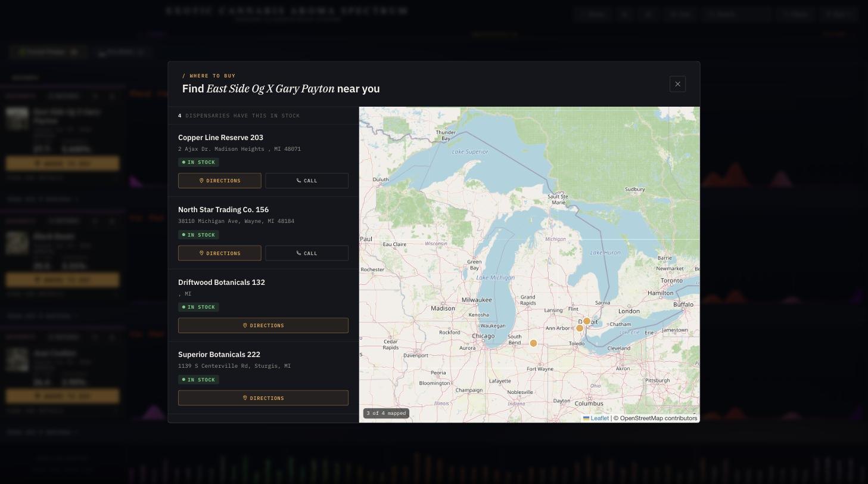
Task: Click the 'Driftwood Botanicals 132' name
Action: 222,283
